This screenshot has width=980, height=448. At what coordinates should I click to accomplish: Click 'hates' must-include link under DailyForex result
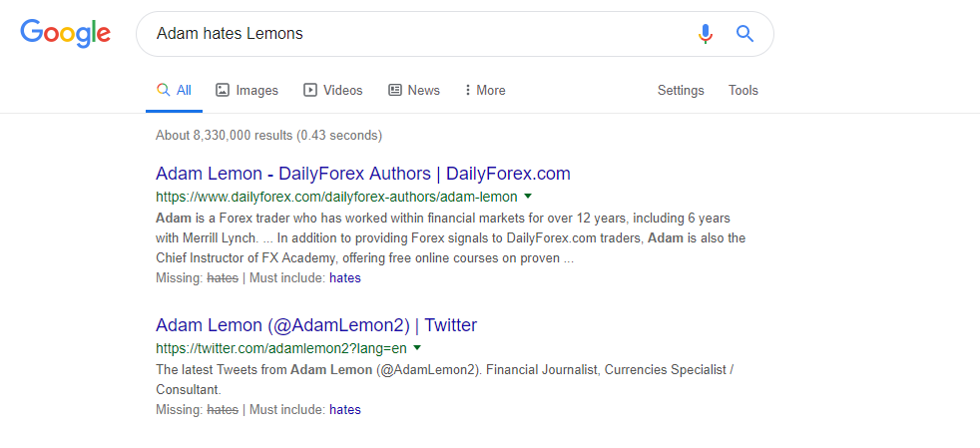click(x=345, y=278)
